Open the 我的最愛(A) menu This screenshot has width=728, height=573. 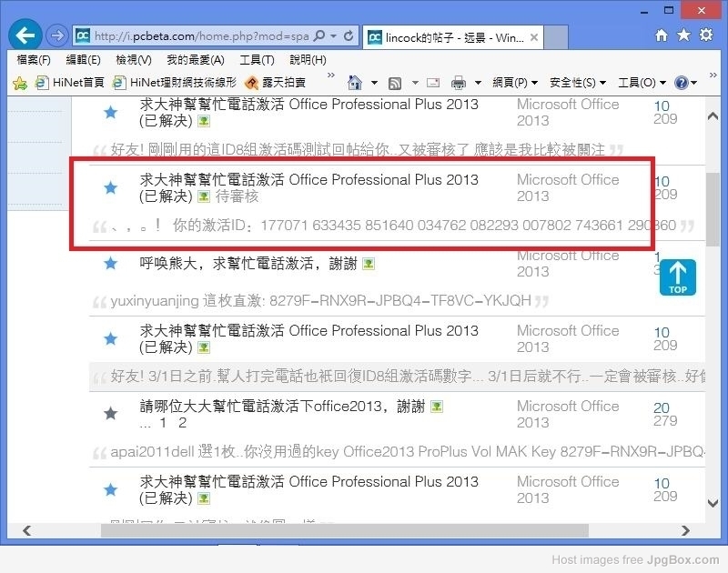click(195, 60)
